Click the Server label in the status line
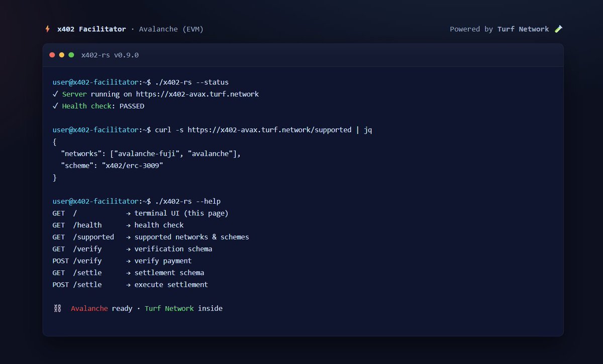The width and height of the screenshot is (603, 364). [74, 94]
